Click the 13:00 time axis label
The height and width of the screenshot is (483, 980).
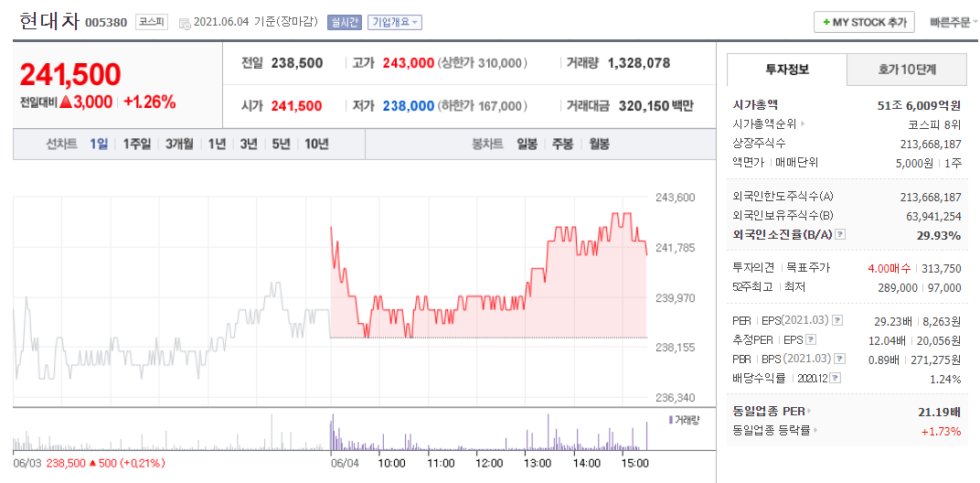point(538,464)
